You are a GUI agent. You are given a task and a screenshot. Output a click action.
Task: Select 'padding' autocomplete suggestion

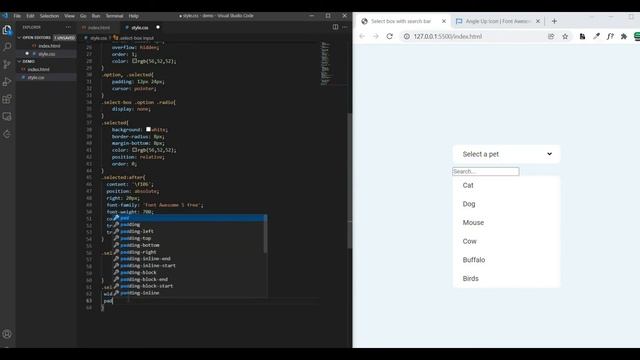pyautogui.click(x=190, y=224)
